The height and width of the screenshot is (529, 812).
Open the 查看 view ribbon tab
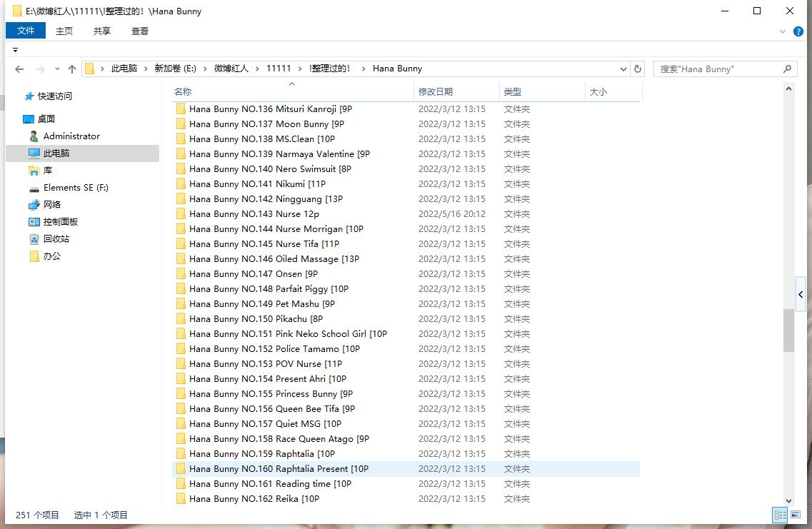click(x=140, y=31)
